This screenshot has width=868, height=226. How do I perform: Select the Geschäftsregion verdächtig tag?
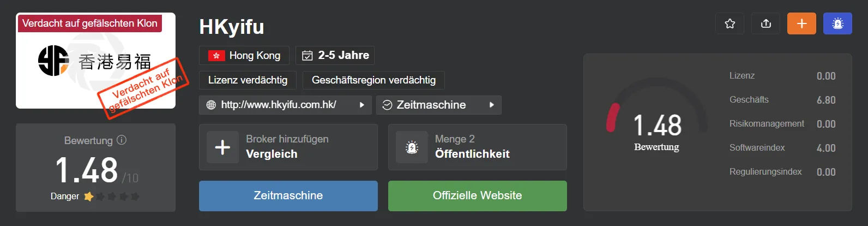(x=373, y=80)
